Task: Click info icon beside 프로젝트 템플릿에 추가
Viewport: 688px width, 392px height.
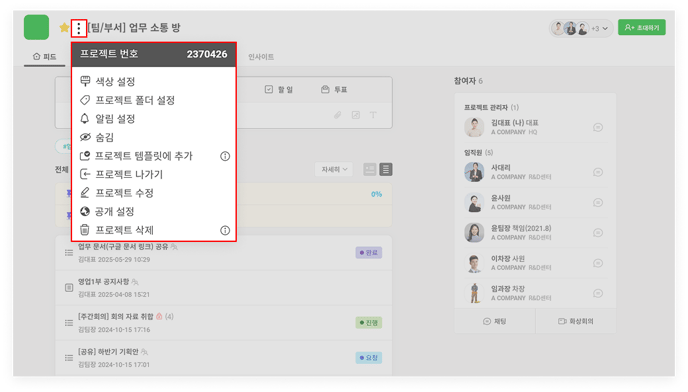Action: 225,156
